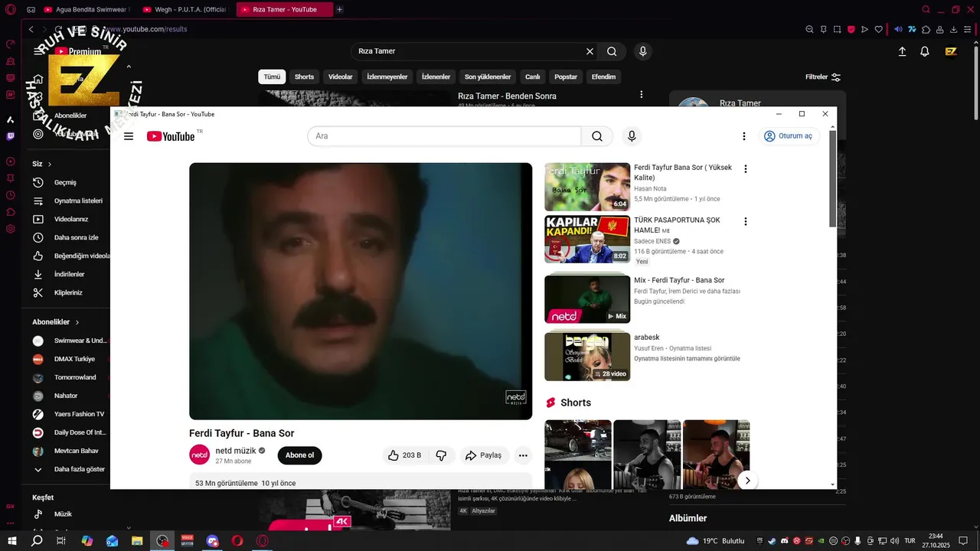The image size is (980, 551).
Task: Click the search magnifier button next to Ara field
Action: (597, 136)
